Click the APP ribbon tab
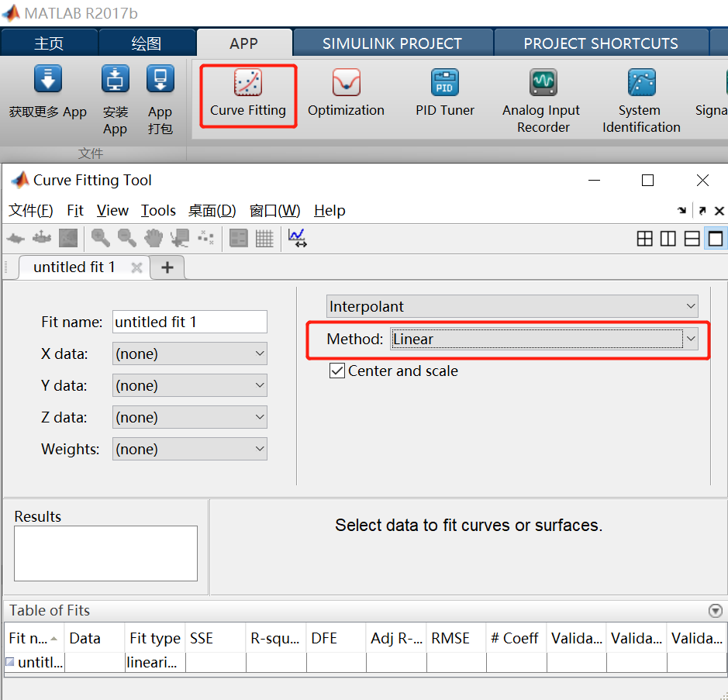The width and height of the screenshot is (728, 700). (244, 43)
